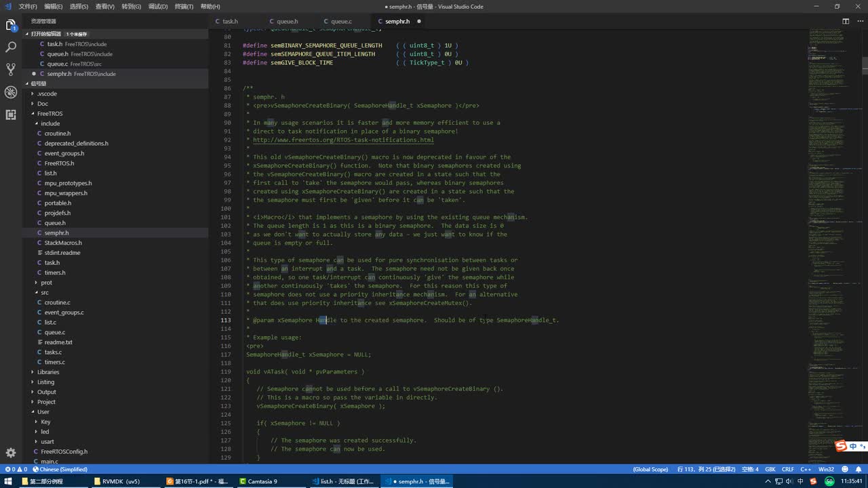Open the 转到(G) menu
868x488 pixels.
[132, 6]
